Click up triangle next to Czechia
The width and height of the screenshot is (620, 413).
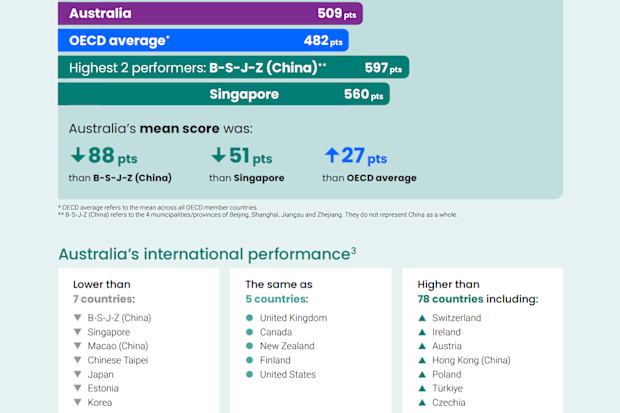pyautogui.click(x=422, y=402)
